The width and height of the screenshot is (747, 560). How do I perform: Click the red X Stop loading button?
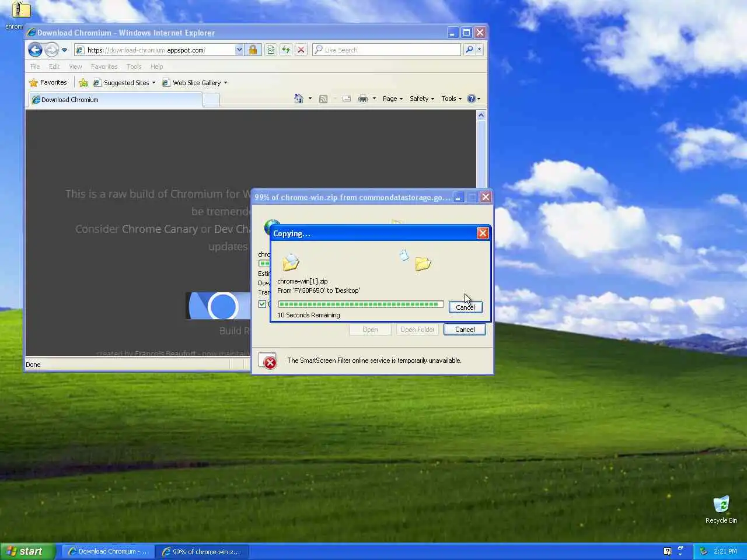pyautogui.click(x=301, y=50)
